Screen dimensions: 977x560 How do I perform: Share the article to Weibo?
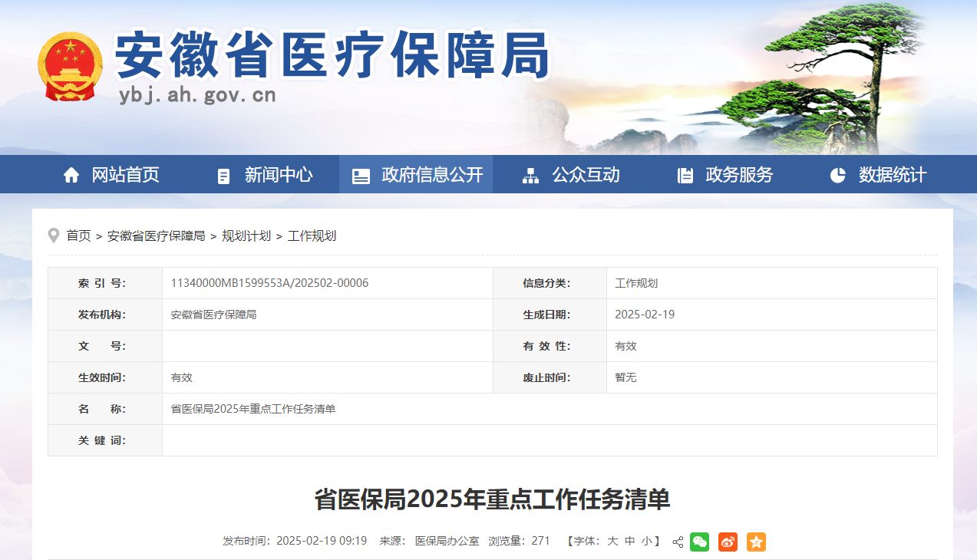point(728,542)
